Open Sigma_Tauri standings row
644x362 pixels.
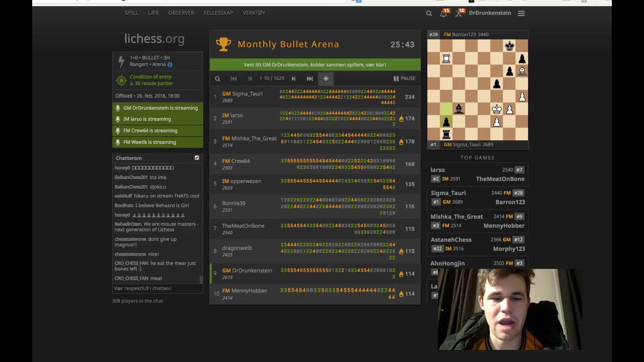pos(315,97)
